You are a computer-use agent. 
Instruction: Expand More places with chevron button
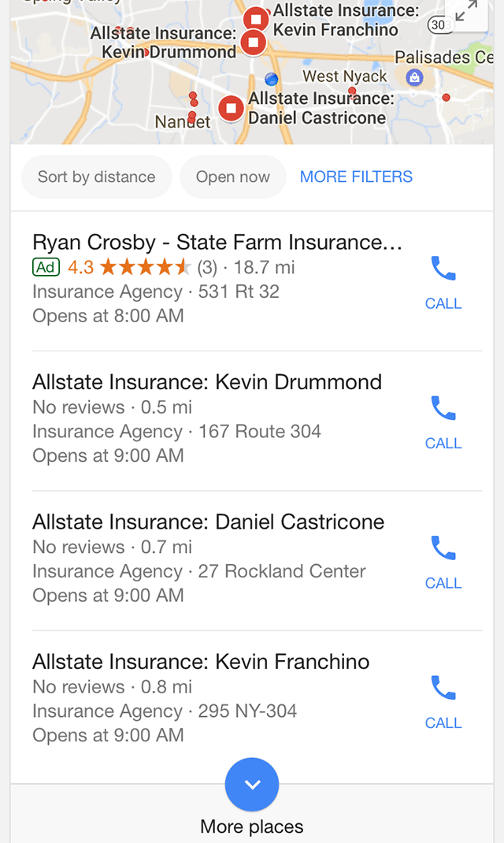252,785
